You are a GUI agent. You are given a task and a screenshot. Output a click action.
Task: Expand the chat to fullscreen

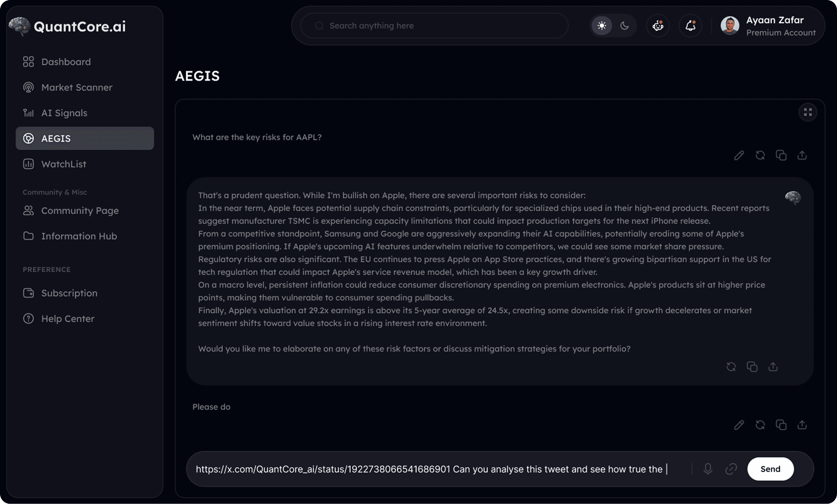pyautogui.click(x=807, y=112)
